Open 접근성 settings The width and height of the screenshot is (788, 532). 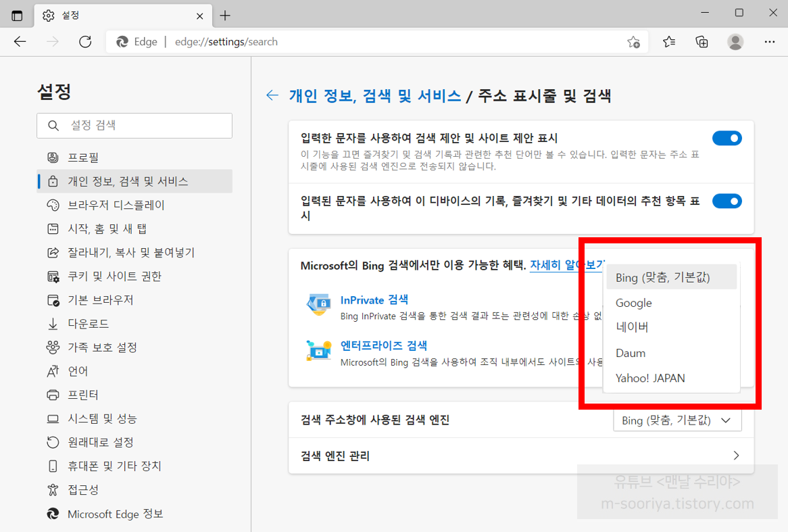(134, 489)
